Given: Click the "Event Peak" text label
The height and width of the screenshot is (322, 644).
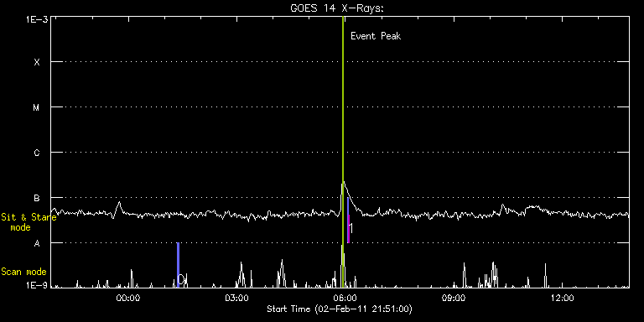Looking at the screenshot, I should [x=376, y=36].
